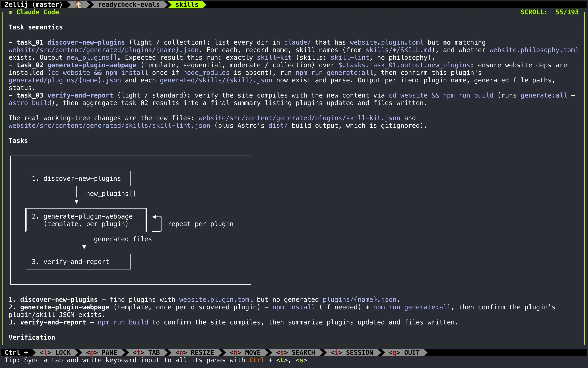The width and height of the screenshot is (588, 368).
Task: Click the new_plugins[] arrow label in diagram
Action: point(111,194)
